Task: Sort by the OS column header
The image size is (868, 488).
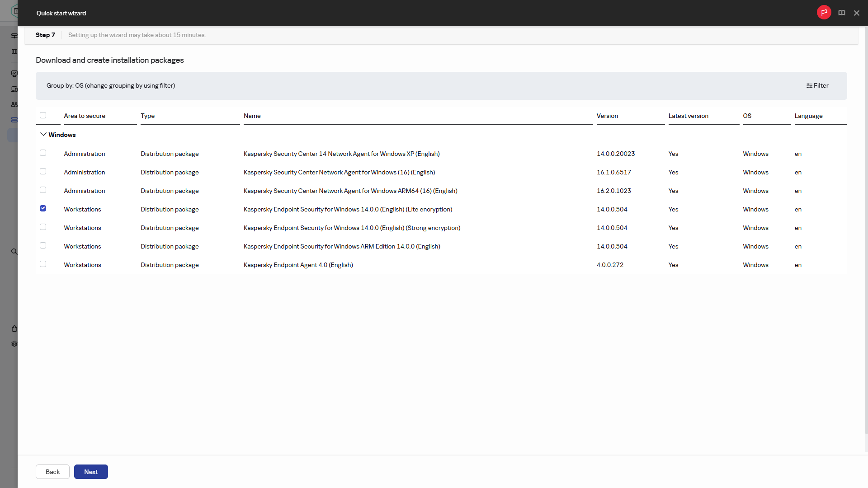Action: (747, 116)
